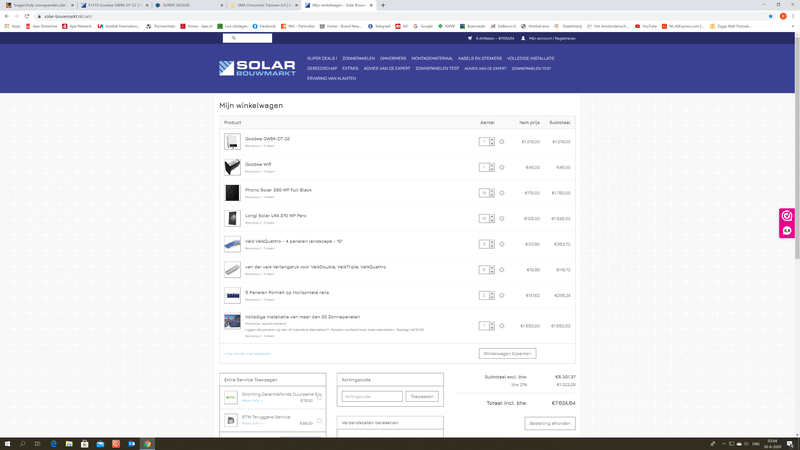Remove the Phono Solar 390 WP item
Image resolution: width=800 pixels, height=450 pixels.
pyautogui.click(x=502, y=193)
